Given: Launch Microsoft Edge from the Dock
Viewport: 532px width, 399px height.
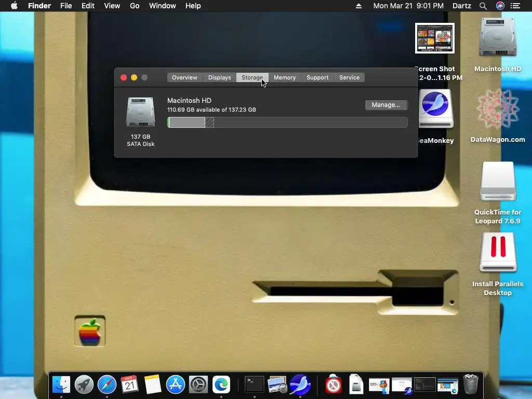Looking at the screenshot, I should tap(221, 384).
